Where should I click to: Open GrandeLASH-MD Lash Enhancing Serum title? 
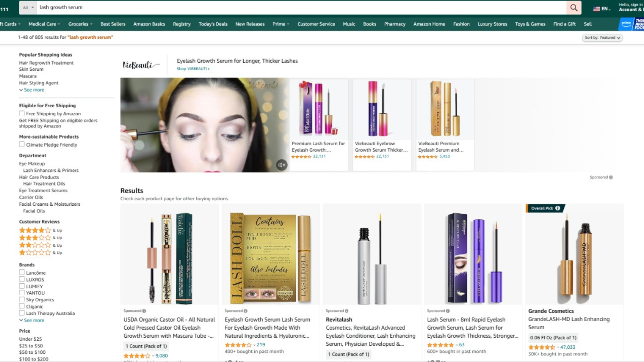point(569,323)
